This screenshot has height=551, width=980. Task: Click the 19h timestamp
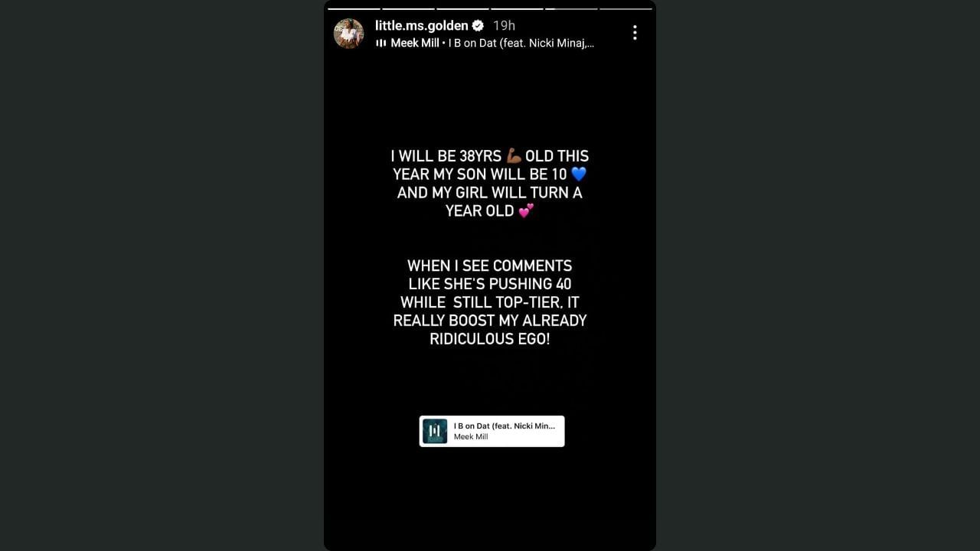pos(504,25)
